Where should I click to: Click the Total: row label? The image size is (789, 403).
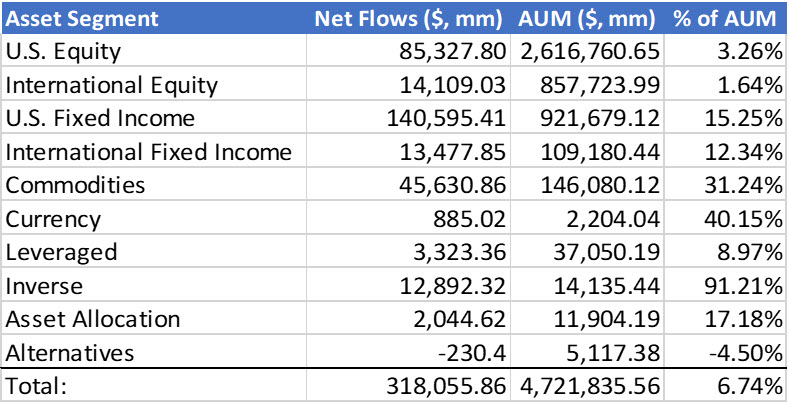click(36, 386)
